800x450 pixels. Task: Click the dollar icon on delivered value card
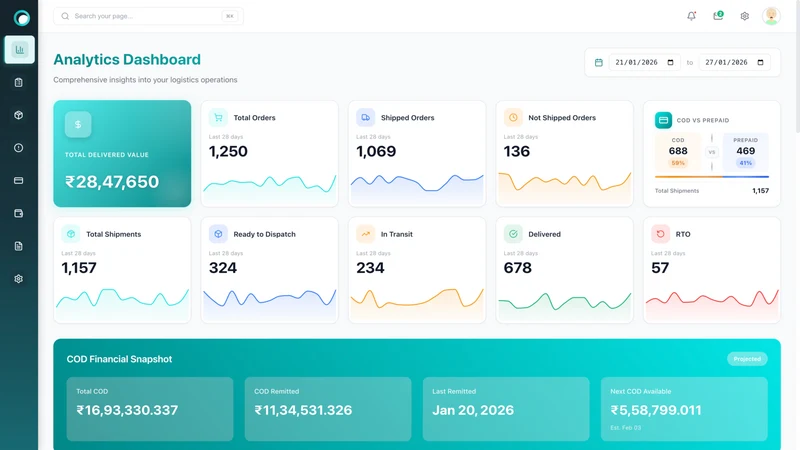[78, 124]
